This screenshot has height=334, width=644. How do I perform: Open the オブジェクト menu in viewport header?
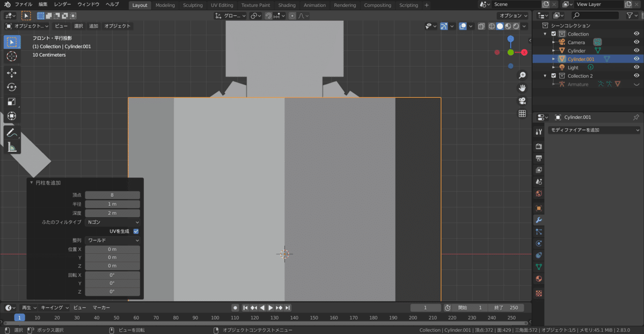pyautogui.click(x=117, y=26)
